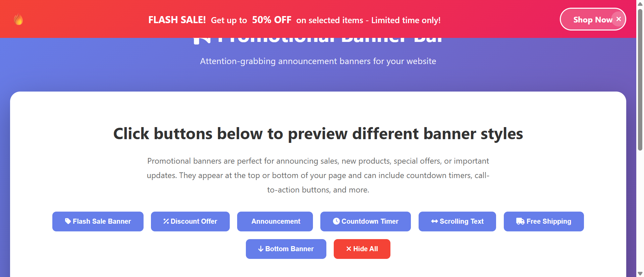
Task: Show the Discount Offer banner
Action: [190, 221]
